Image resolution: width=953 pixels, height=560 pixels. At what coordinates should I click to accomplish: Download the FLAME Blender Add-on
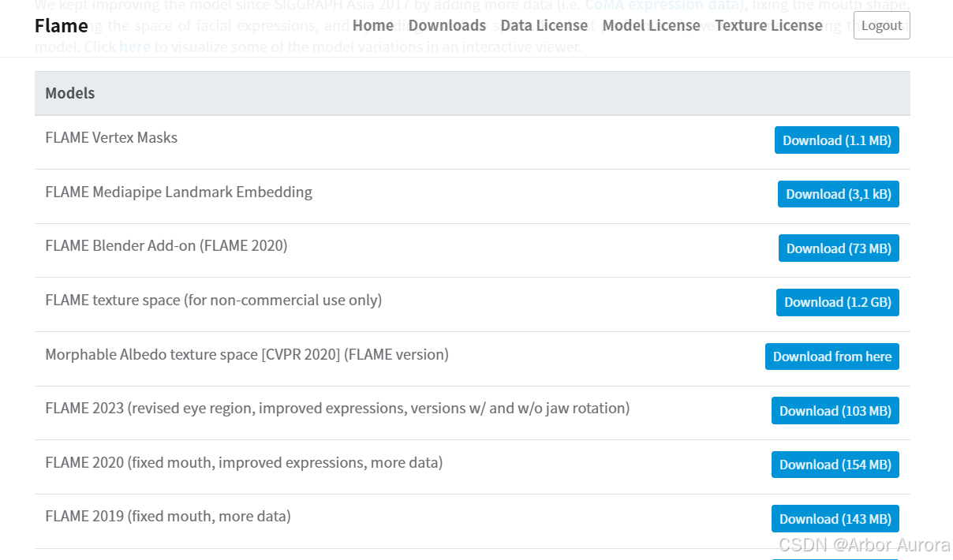coord(839,248)
